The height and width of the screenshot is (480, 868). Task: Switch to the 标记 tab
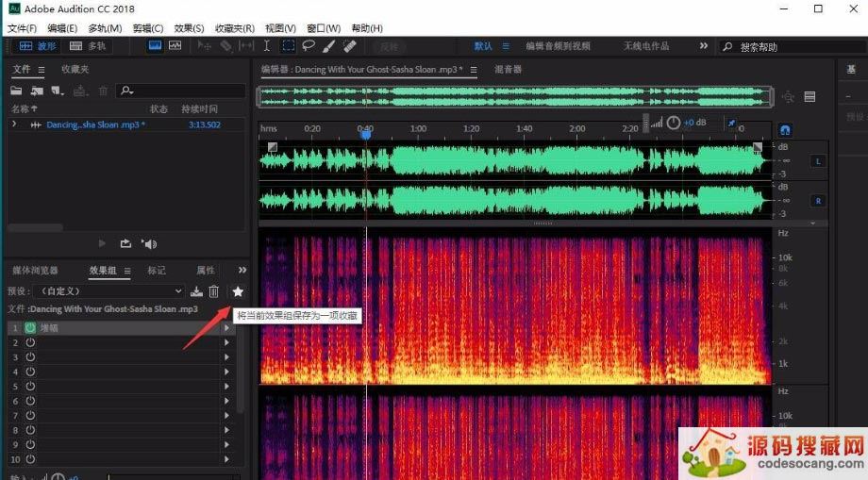pyautogui.click(x=157, y=271)
